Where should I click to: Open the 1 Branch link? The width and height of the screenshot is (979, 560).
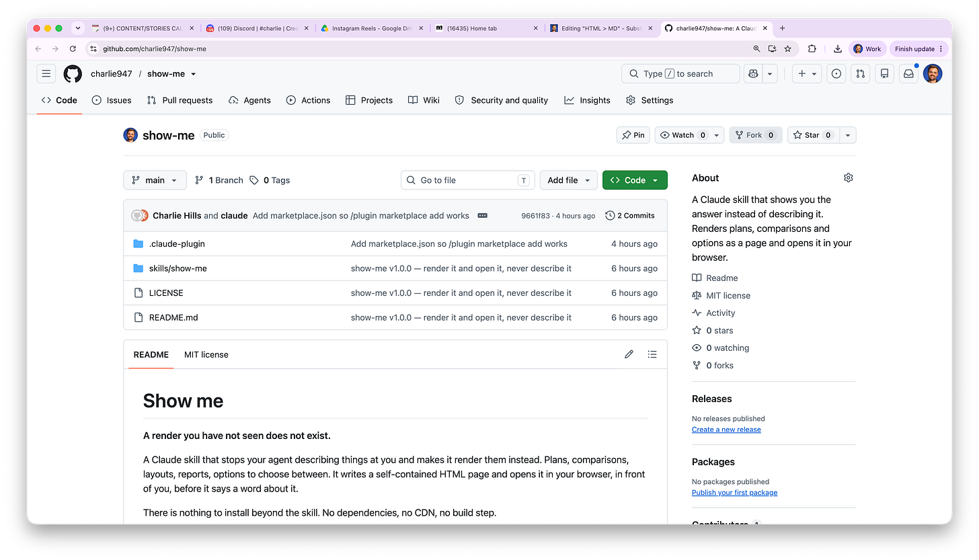pos(219,180)
